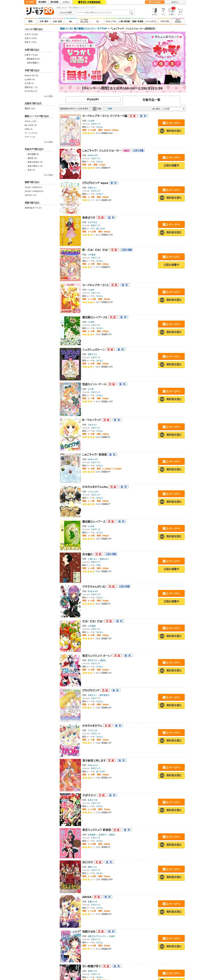Click the keyword search input field
Image resolution: width=210 pixels, height=980 pixels.
coord(102,13)
